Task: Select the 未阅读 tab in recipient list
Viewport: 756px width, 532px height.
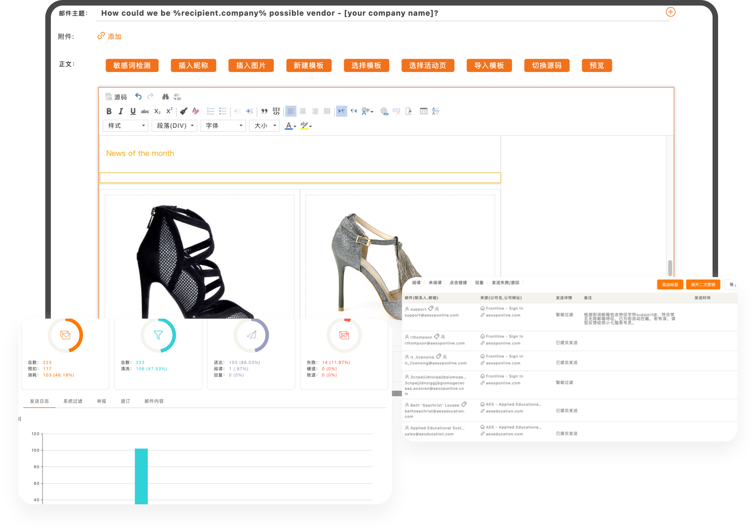Action: pos(435,283)
